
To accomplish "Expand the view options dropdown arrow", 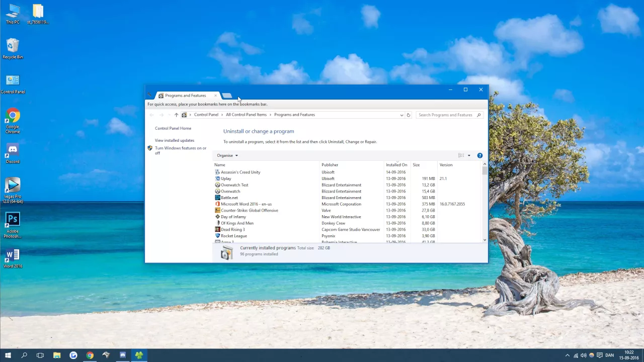I will coord(469,155).
